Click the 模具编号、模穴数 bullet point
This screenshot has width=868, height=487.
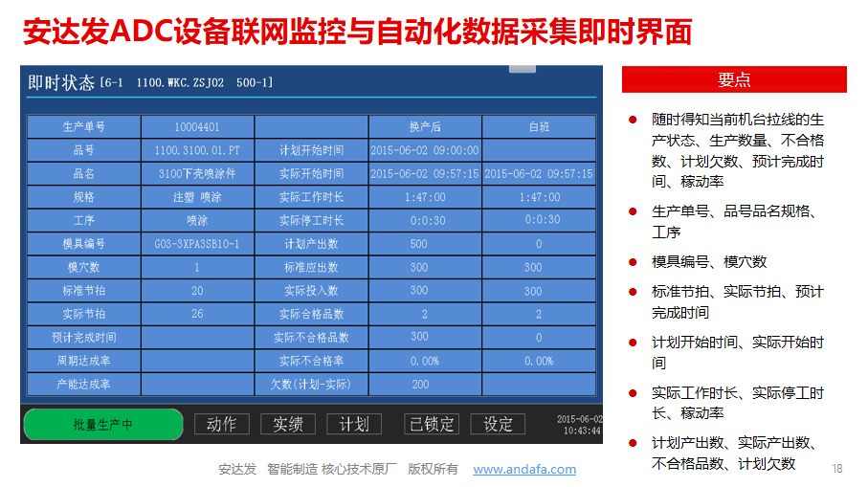[x=708, y=262]
